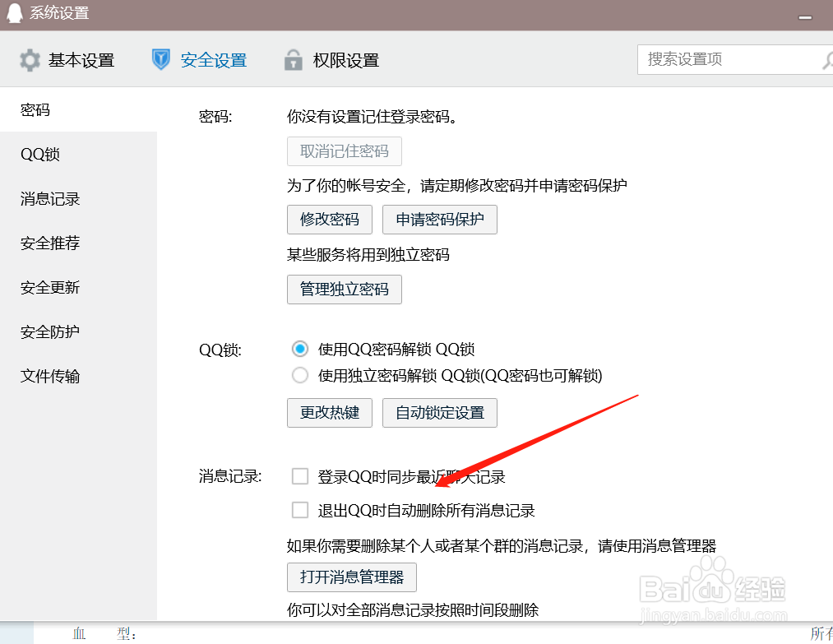Select 密码 in the left sidebar

tap(78, 110)
